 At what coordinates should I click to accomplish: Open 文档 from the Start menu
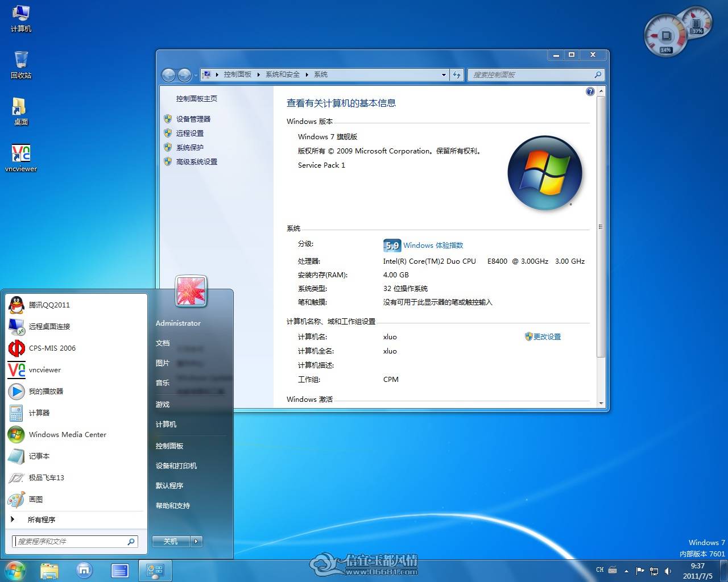pos(163,343)
